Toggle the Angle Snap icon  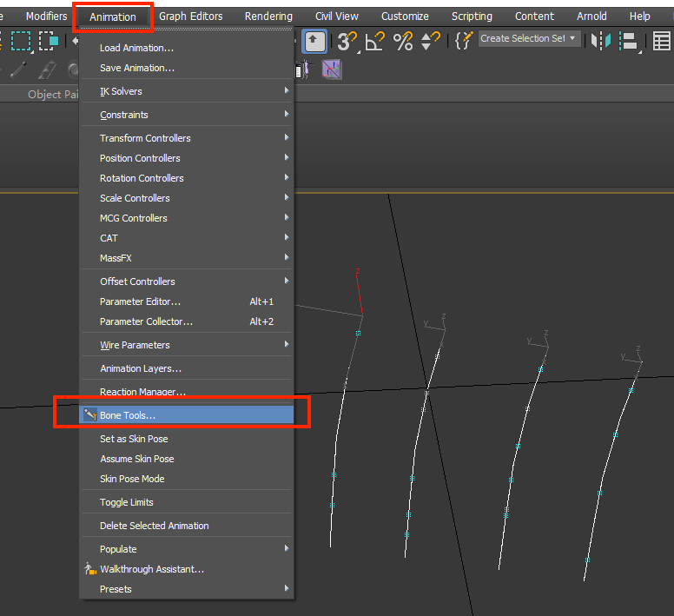click(374, 41)
